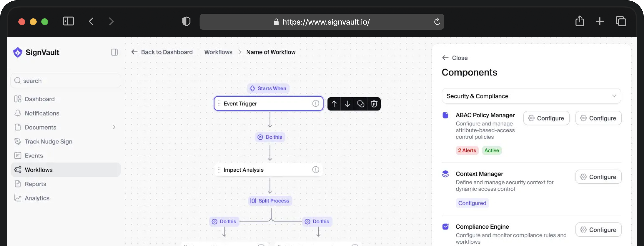Toggle the browser sidebar view
Screen dimensions: 644x246
point(69,21)
